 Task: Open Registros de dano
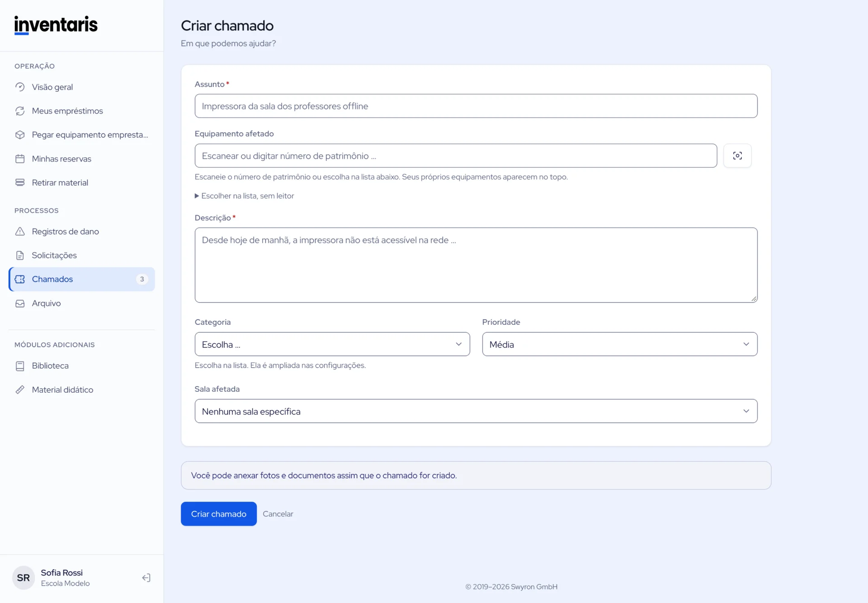[82, 232]
